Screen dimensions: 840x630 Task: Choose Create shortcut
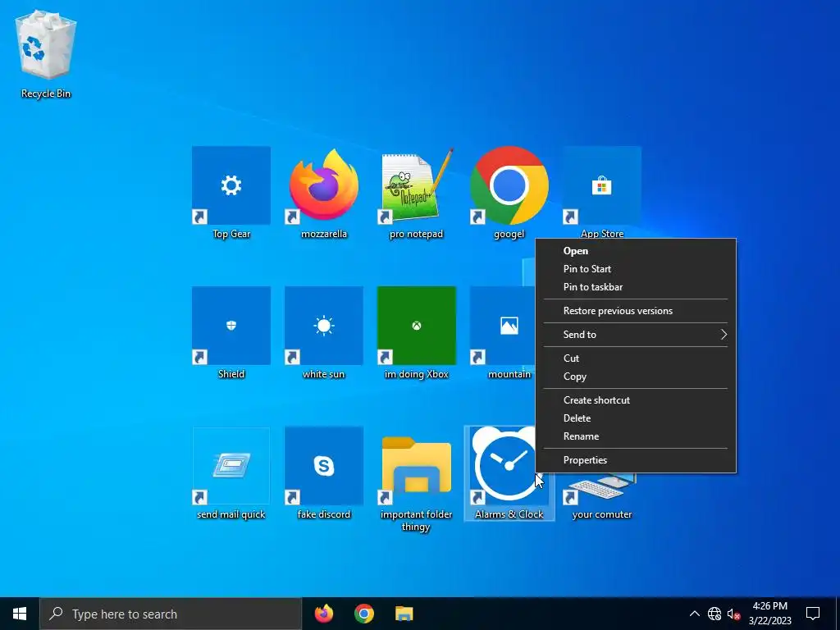(636, 400)
